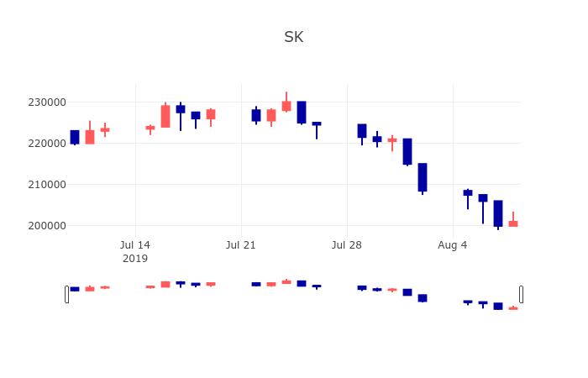
Task: Click the 230000 y-axis label
Action: 47,102
